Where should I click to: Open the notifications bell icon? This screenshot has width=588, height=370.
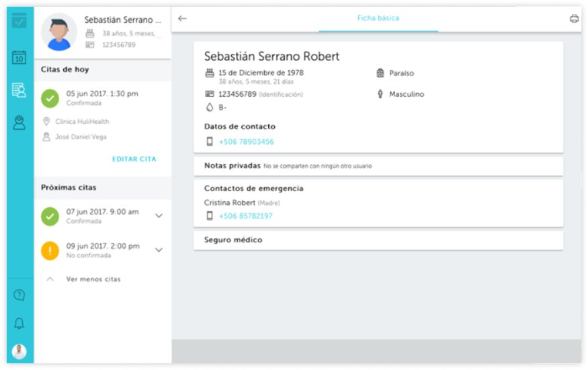tap(19, 324)
